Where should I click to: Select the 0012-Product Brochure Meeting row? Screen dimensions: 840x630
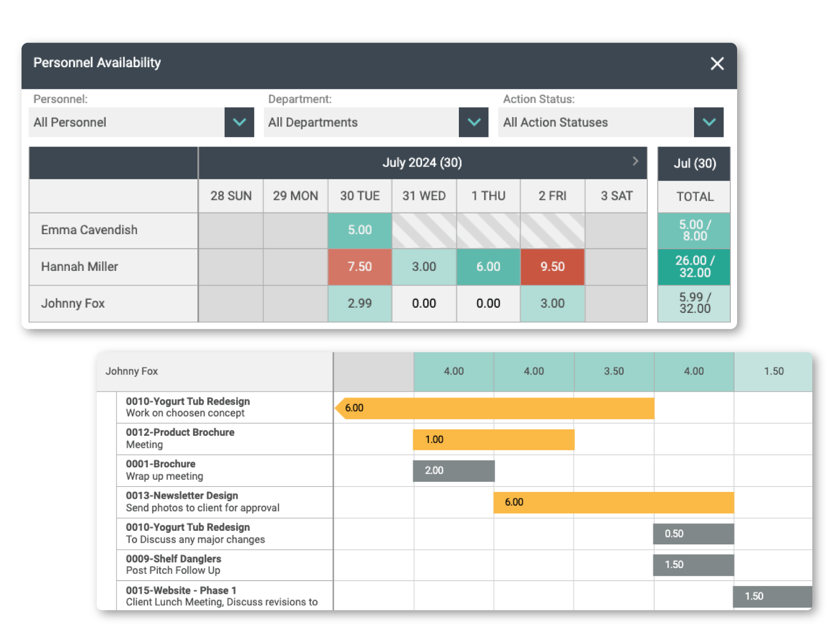tap(180, 438)
